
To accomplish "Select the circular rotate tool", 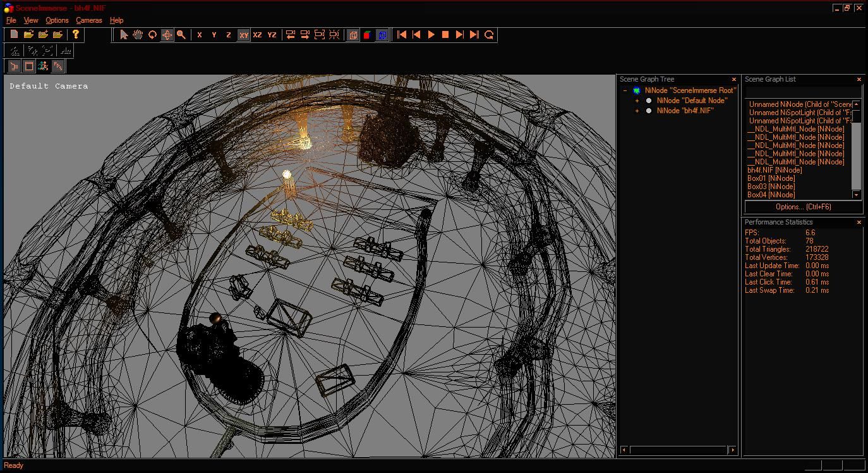I will 152,35.
